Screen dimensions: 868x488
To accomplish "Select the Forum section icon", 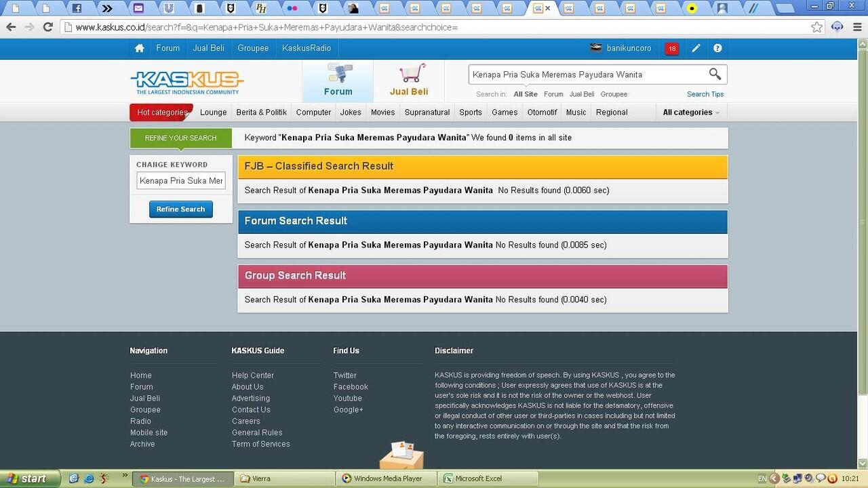I will 338,73.
